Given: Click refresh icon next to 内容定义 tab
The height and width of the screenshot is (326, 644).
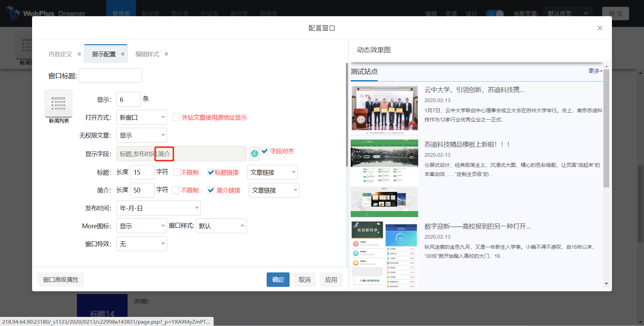Looking at the screenshot, I should (79, 54).
